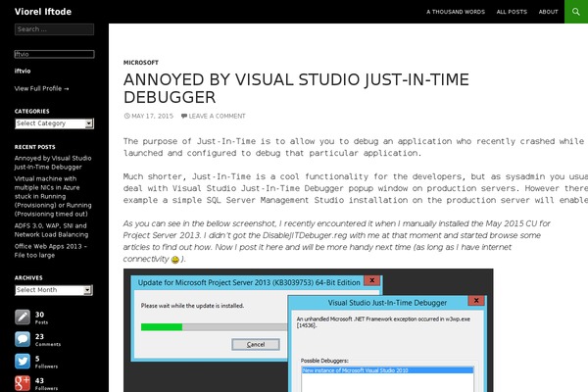The height and width of the screenshot is (392, 588).
Task: Click the 23 Comments count text
Action: point(48,339)
